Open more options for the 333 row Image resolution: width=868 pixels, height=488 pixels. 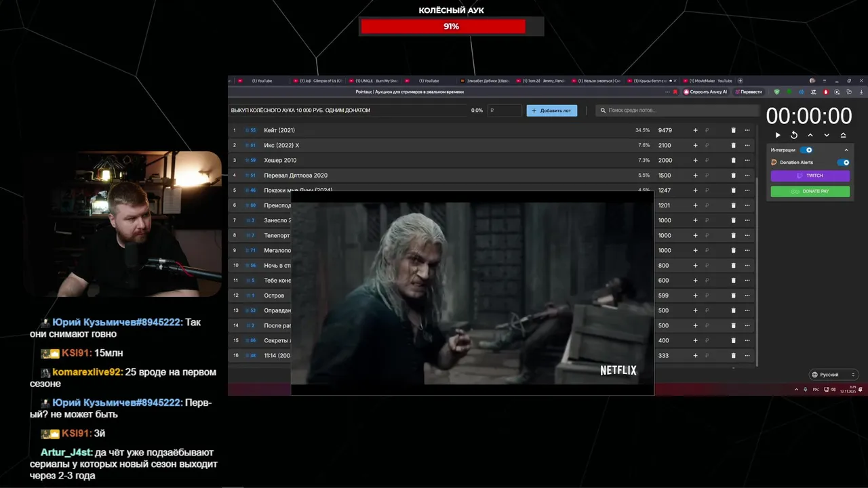coord(747,356)
